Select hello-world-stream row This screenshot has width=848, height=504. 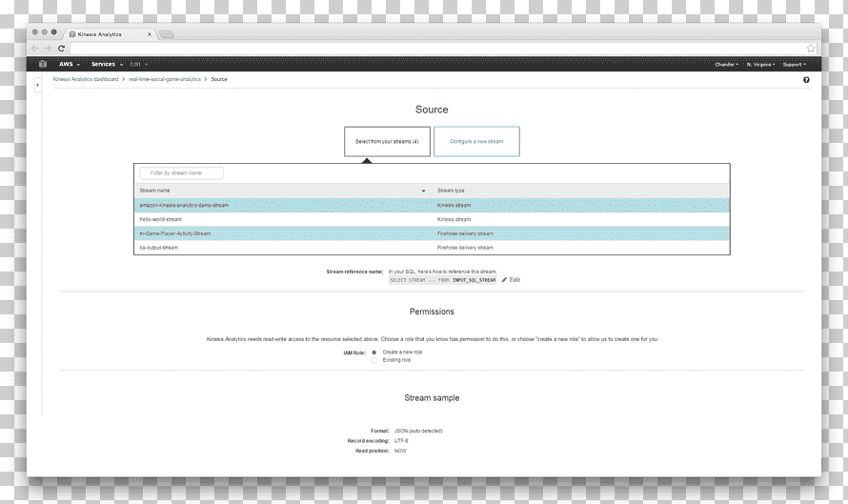(x=432, y=219)
